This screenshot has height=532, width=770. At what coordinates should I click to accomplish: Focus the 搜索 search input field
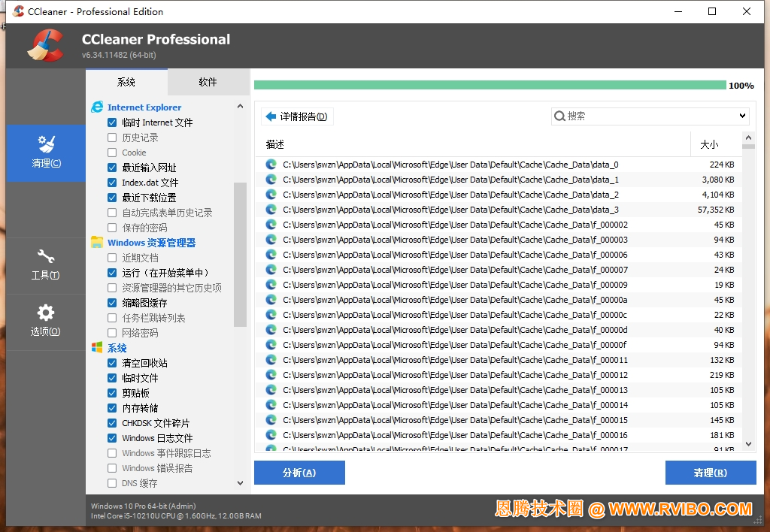[x=650, y=116]
